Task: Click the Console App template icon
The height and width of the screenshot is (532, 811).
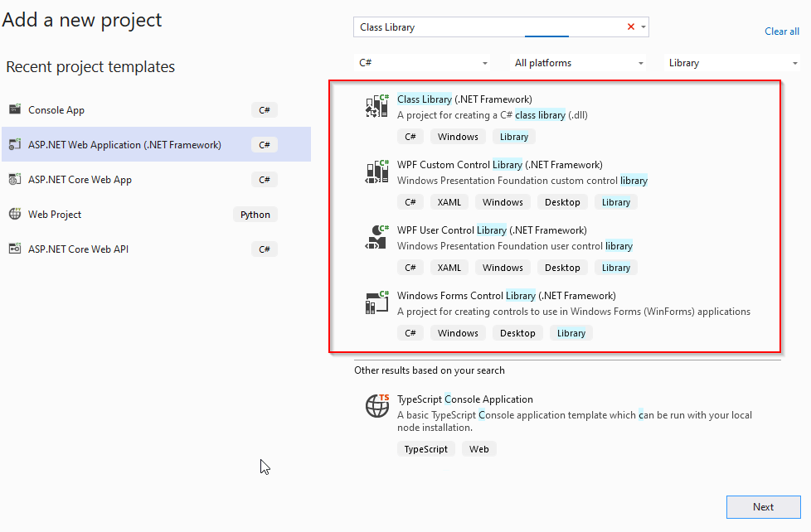Action: (15, 109)
